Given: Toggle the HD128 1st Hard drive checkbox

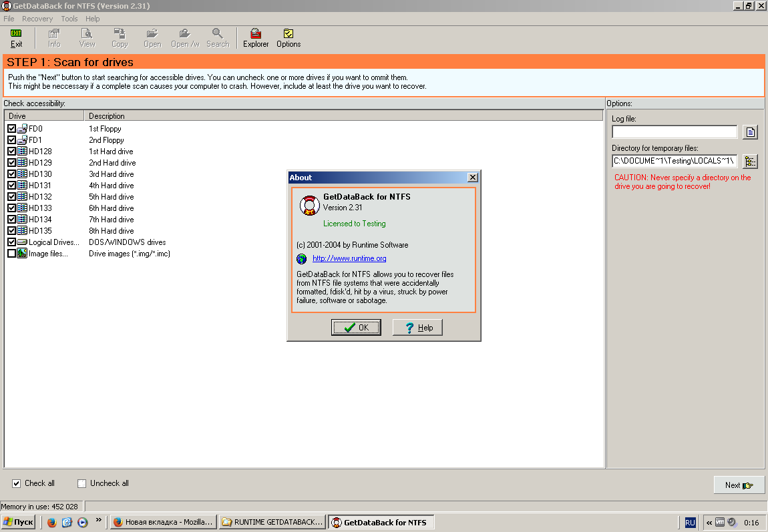Looking at the screenshot, I should pyautogui.click(x=11, y=152).
